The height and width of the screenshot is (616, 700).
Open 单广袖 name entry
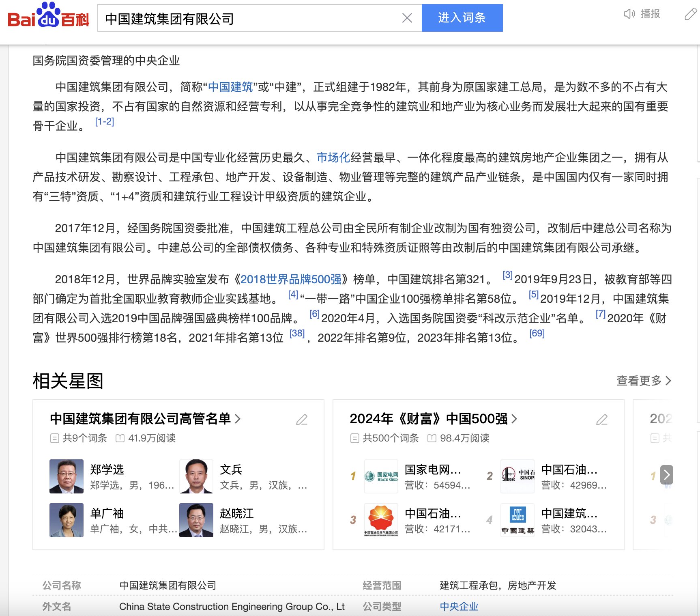tap(107, 513)
